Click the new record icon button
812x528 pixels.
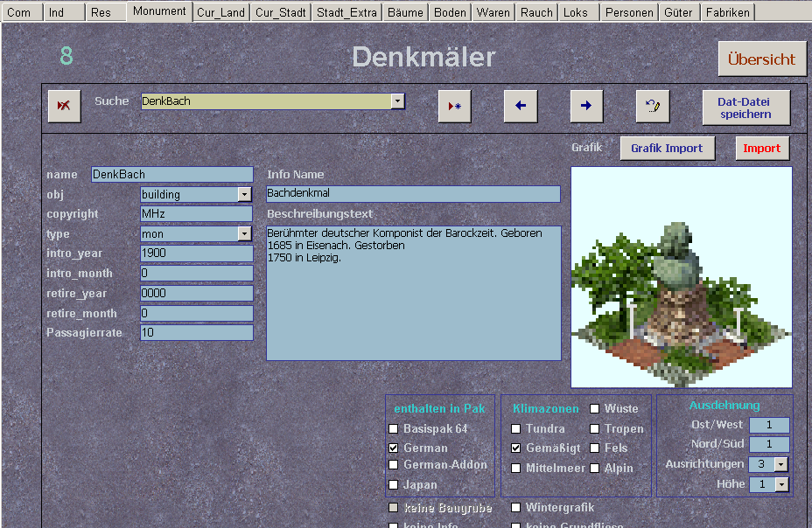click(454, 106)
